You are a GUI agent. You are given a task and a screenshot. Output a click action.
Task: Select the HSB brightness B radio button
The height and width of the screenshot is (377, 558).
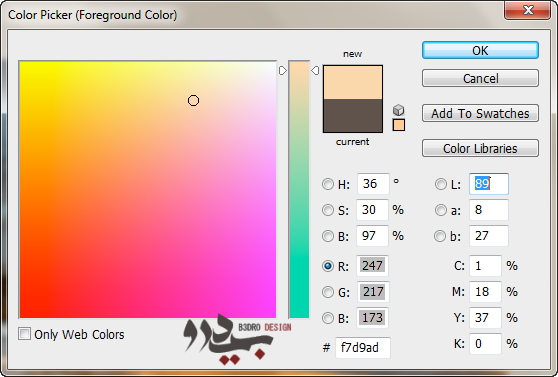click(328, 236)
